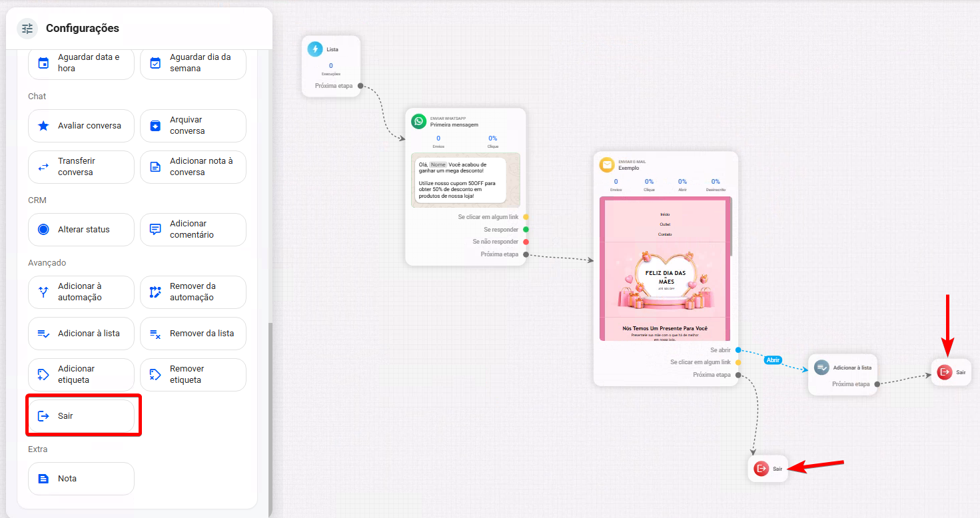Click the Próxima etapa connector dot on Lista node
This screenshot has width=980, height=518.
pyautogui.click(x=360, y=86)
